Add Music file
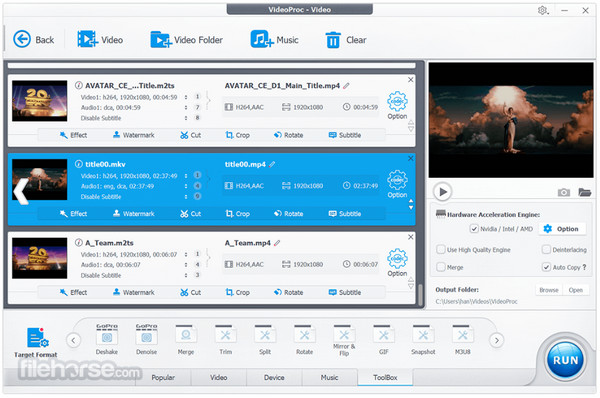The height and width of the screenshot is (398, 600). [274, 39]
